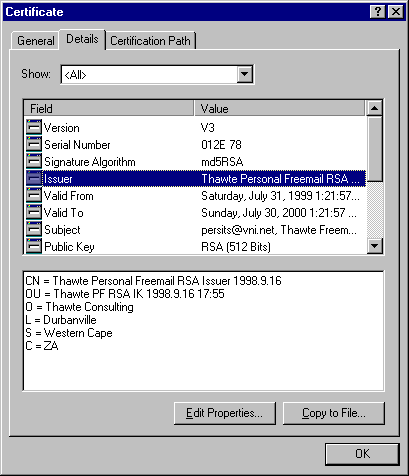Screen dimensions: 409x476
Task: Click the Show combo box with <All>
Action: pyautogui.click(x=157, y=74)
